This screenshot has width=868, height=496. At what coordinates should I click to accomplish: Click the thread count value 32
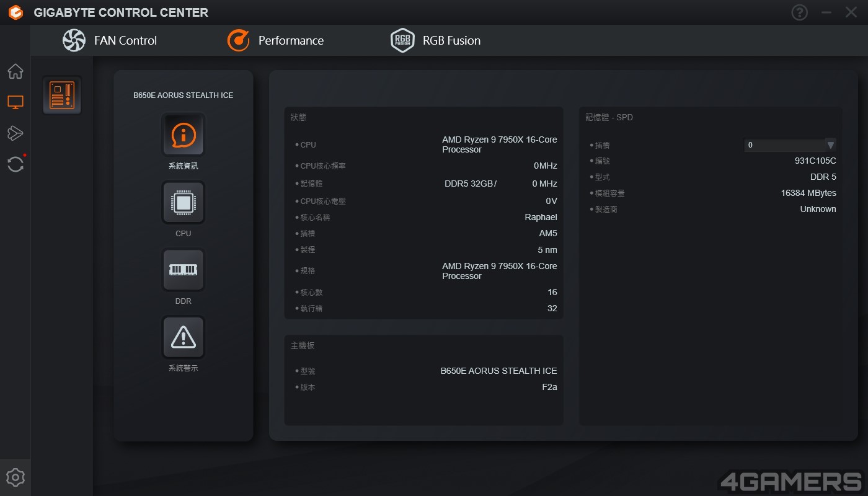click(x=552, y=308)
